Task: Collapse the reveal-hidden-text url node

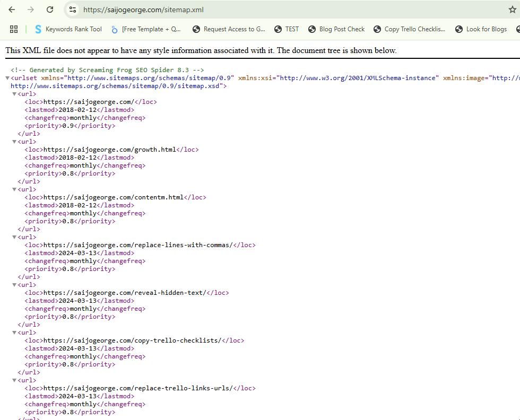Action: (x=14, y=285)
